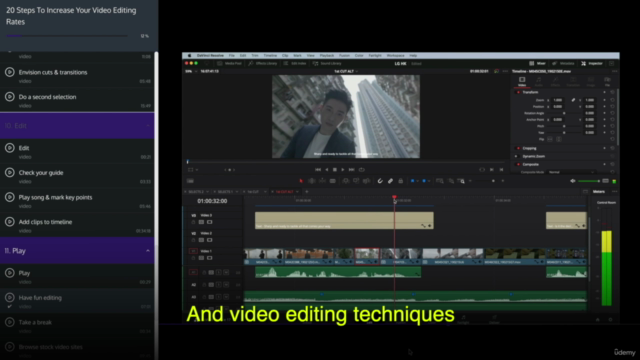Click the Replace Clip edit icon
The image size is (640, 360).
pos(367,181)
